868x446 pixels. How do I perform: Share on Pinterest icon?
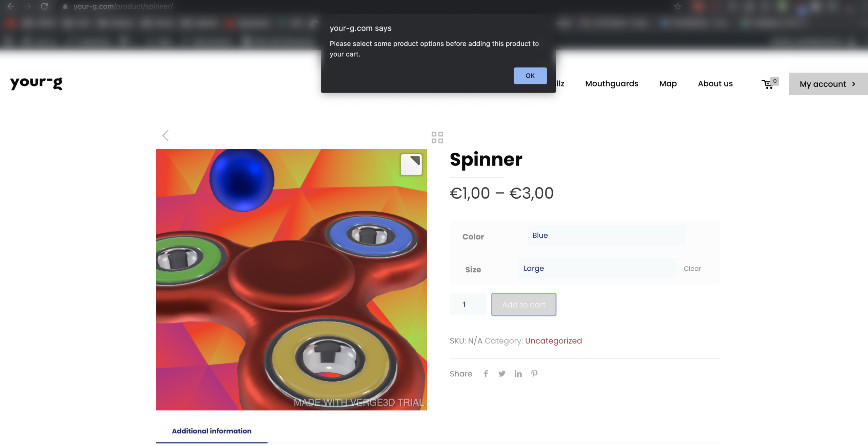534,374
